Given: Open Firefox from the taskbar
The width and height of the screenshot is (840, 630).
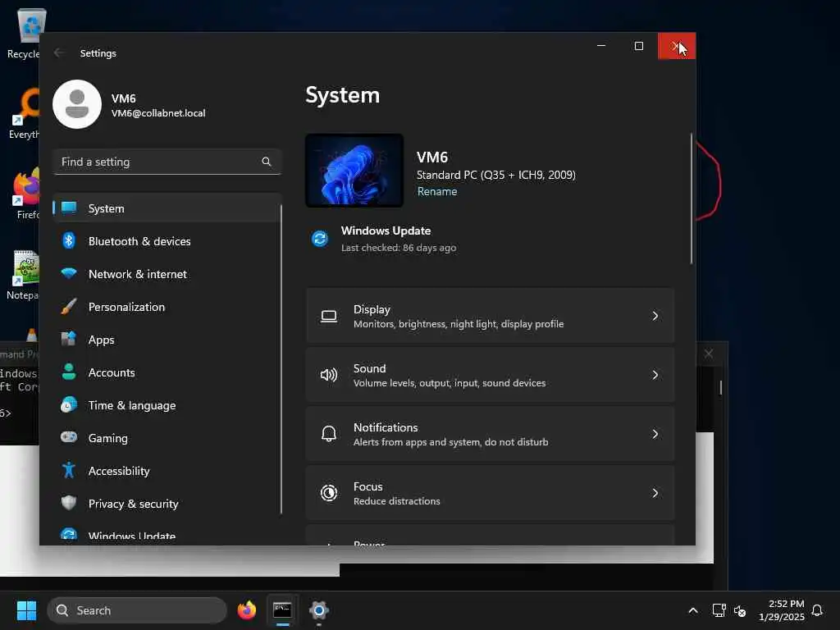Looking at the screenshot, I should pyautogui.click(x=246, y=610).
